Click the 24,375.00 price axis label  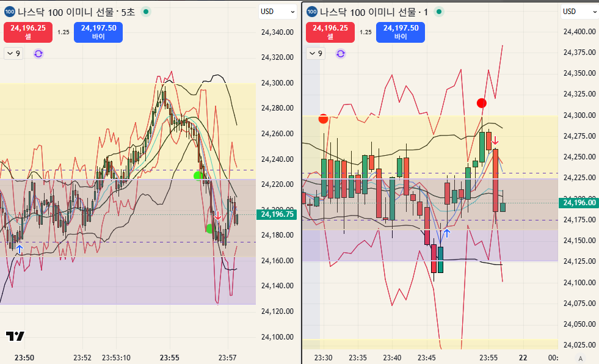579,53
